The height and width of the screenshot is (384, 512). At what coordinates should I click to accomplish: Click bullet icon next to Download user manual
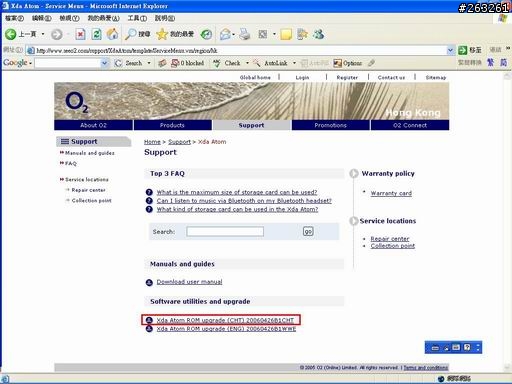[x=149, y=283]
